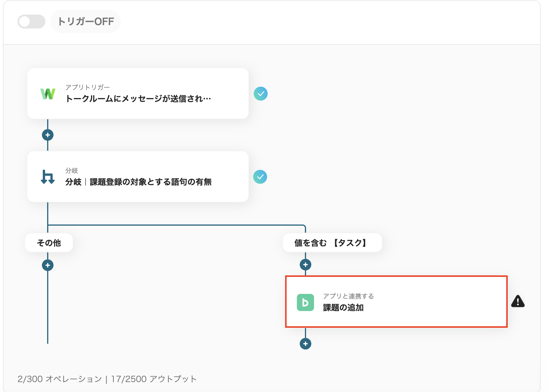The image size is (547, 392).
Task: Add a step under 値を含む【タスク】 label
Action: coord(306,265)
